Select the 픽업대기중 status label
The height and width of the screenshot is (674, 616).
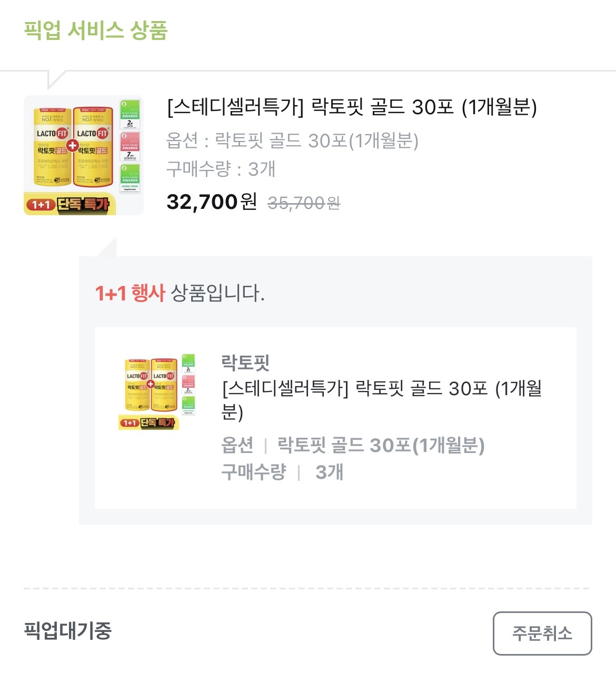pos(68,630)
